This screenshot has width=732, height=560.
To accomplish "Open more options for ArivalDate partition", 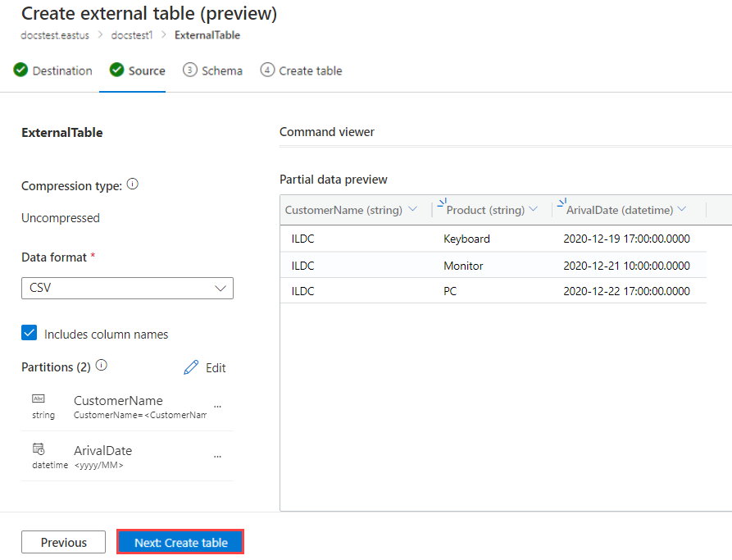I will pos(218,456).
